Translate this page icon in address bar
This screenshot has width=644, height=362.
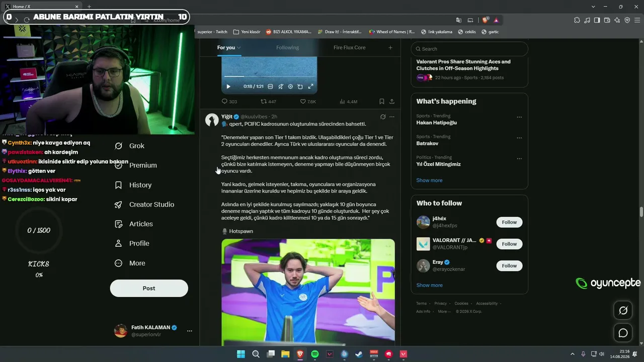tap(459, 20)
